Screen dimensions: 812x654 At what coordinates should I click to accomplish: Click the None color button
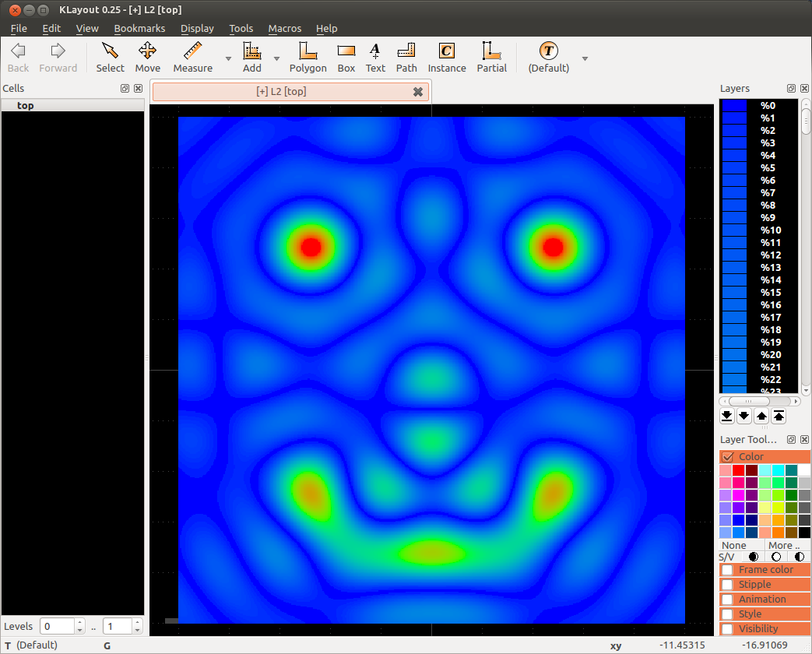[734, 546]
